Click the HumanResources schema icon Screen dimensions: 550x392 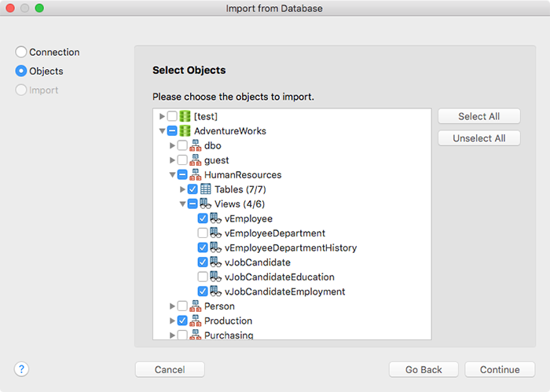196,174
